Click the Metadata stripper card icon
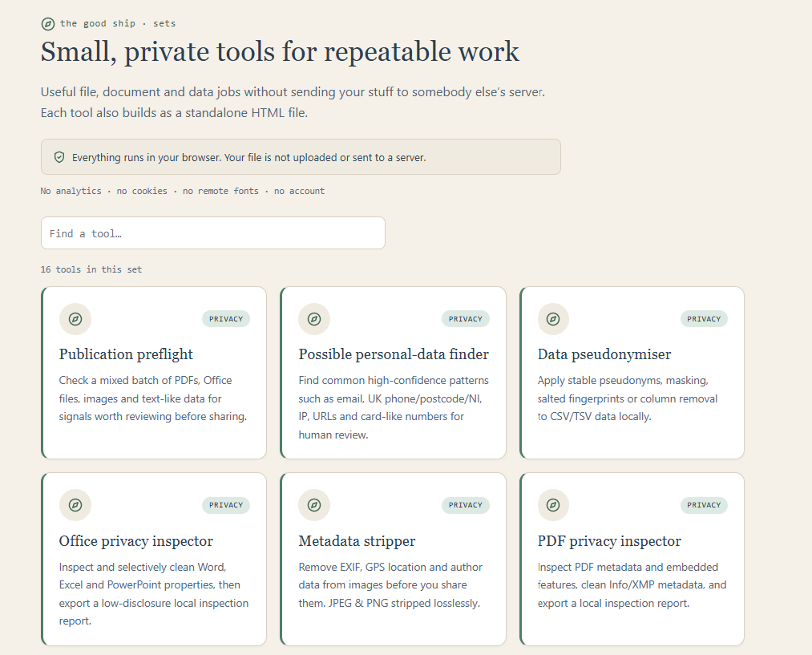812x655 pixels. click(x=314, y=505)
